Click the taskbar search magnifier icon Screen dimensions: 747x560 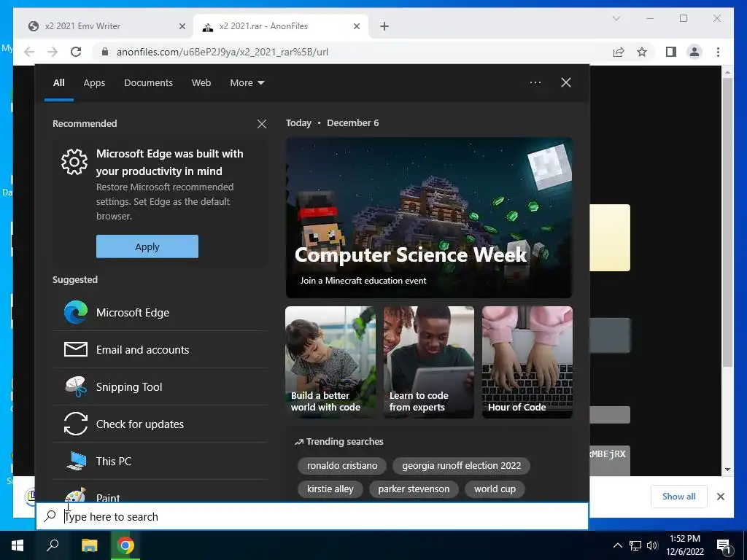(x=53, y=545)
